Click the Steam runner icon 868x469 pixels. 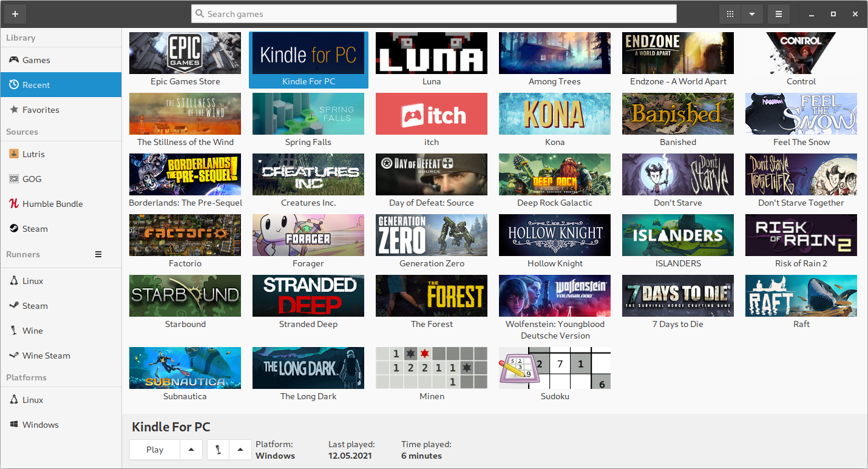tap(13, 306)
